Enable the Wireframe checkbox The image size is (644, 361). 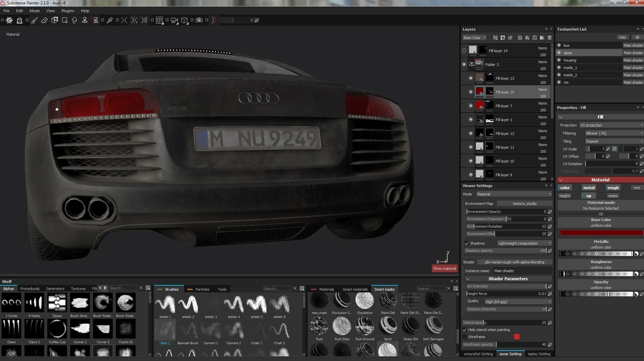465,337
